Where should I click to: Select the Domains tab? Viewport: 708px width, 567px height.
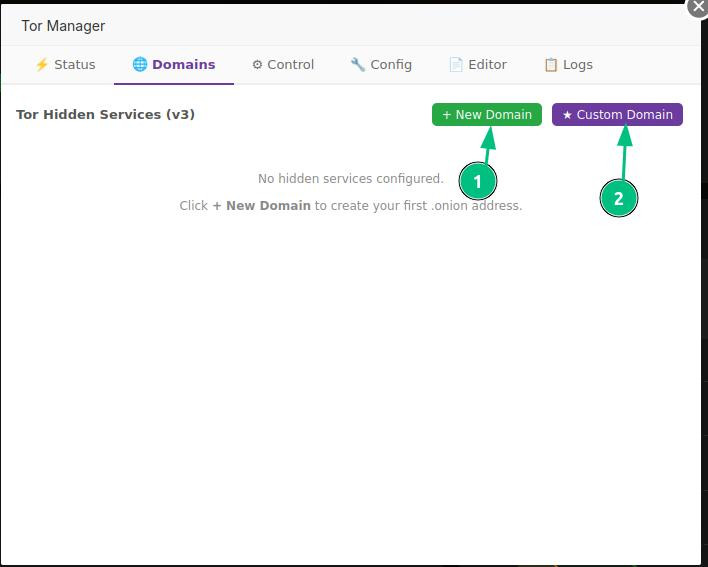click(x=174, y=65)
